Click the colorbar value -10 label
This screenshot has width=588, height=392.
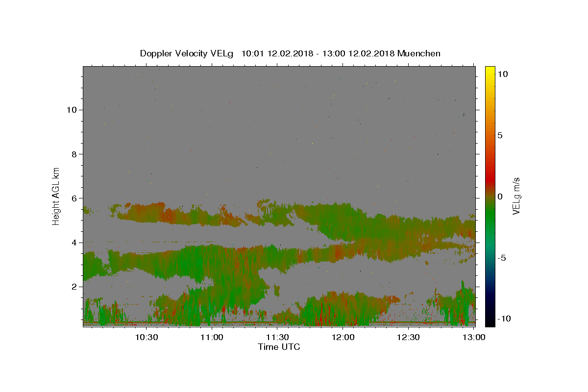504,318
